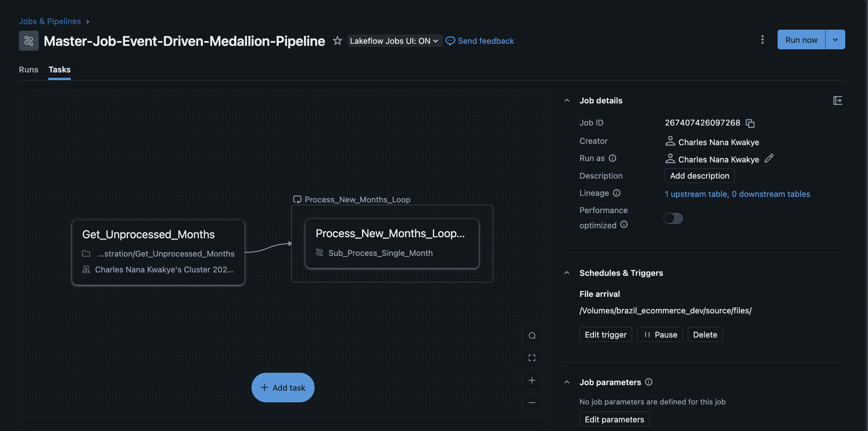Open the kebab menu beside Run now
Image resolution: width=868 pixels, height=431 pixels.
coord(762,40)
